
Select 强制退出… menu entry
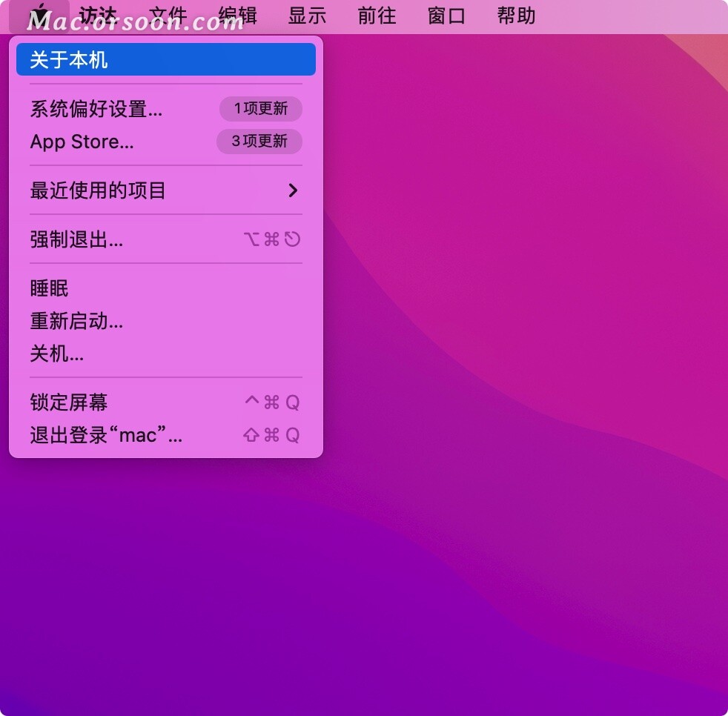[166, 239]
